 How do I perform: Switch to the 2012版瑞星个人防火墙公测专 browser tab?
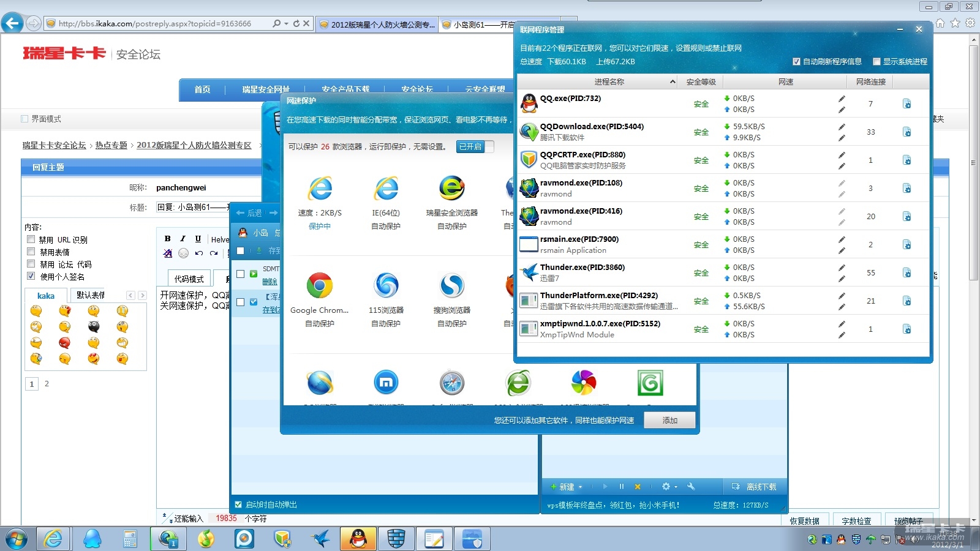(x=377, y=24)
